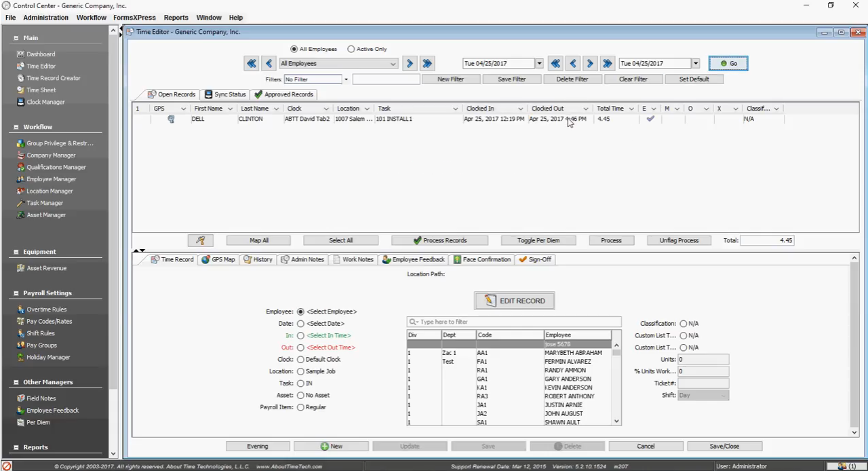Select the Classification N/A radio button

click(x=683, y=324)
